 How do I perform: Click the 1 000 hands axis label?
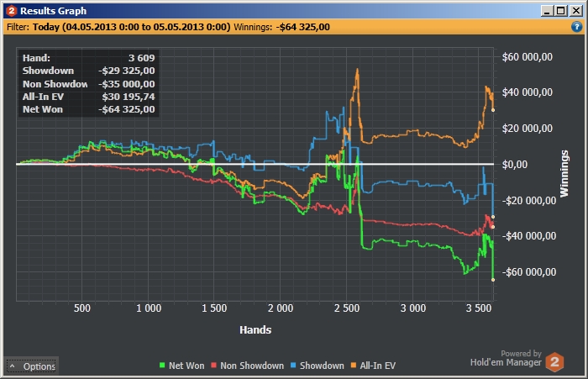point(149,308)
